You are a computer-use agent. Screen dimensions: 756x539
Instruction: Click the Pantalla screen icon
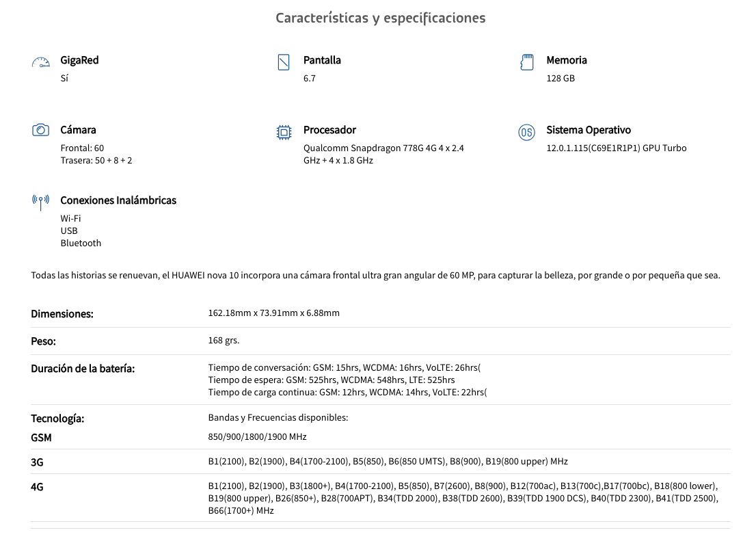284,62
